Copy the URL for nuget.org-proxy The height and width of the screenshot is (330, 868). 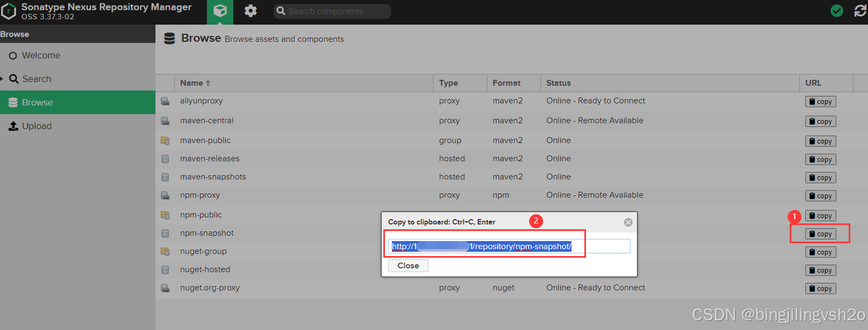(820, 289)
